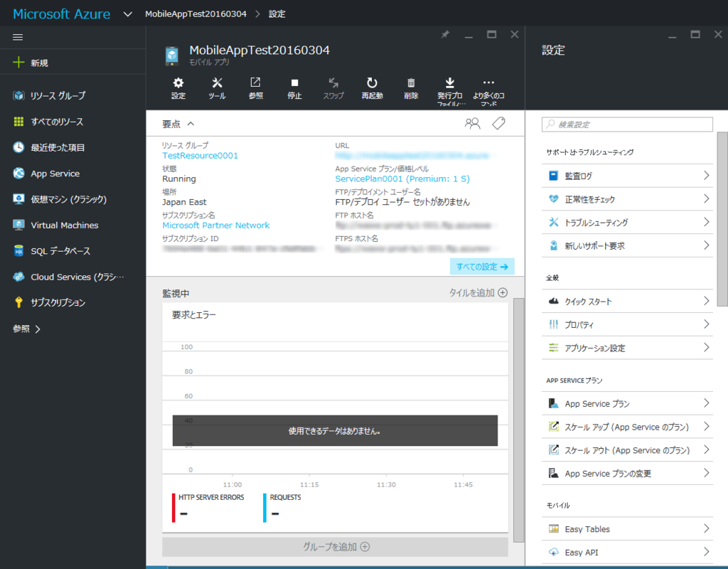Open ServicePlan0001 (Premium: 1 S) link
The width and height of the screenshot is (728, 569).
click(x=402, y=179)
